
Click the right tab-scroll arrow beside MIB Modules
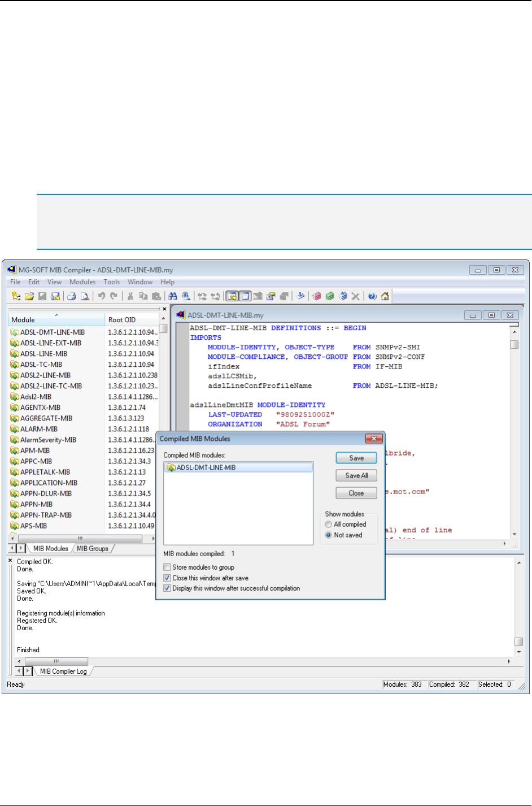coord(21,548)
